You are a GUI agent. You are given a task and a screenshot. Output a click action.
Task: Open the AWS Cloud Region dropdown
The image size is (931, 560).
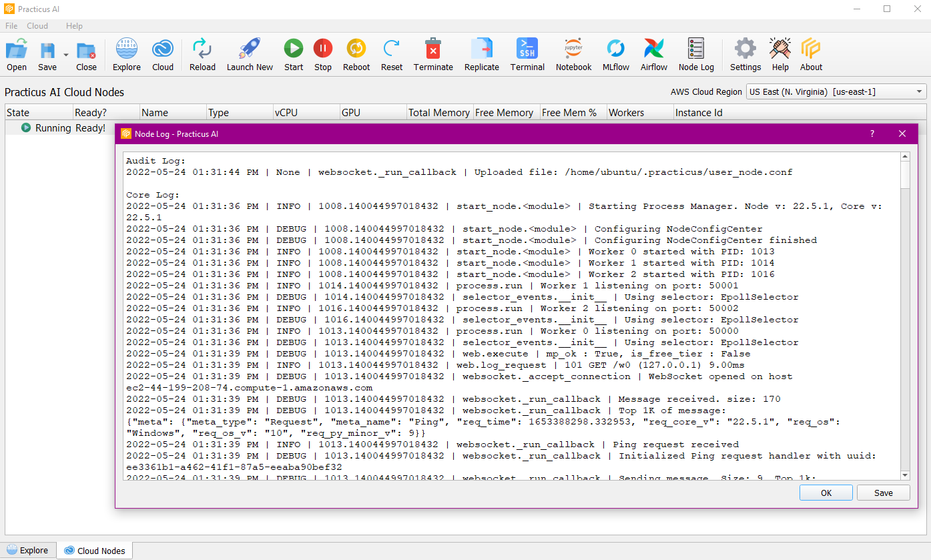click(836, 91)
